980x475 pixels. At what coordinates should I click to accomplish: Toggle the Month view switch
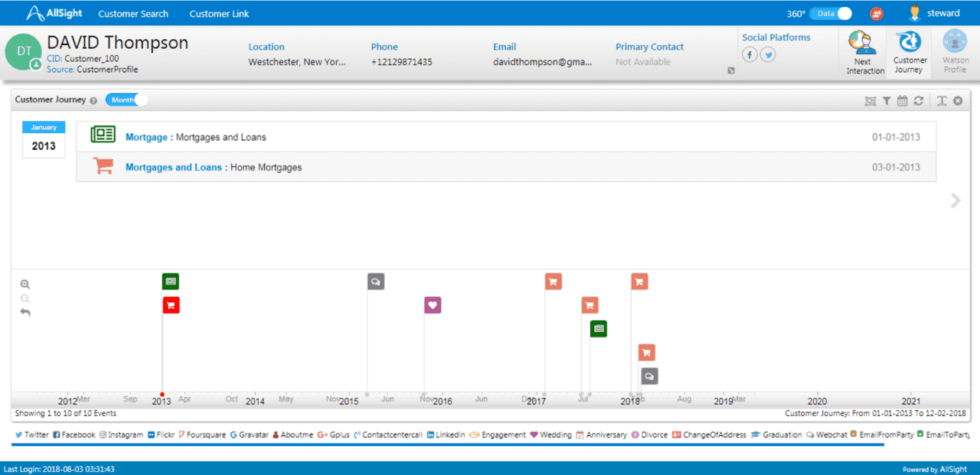coord(126,99)
